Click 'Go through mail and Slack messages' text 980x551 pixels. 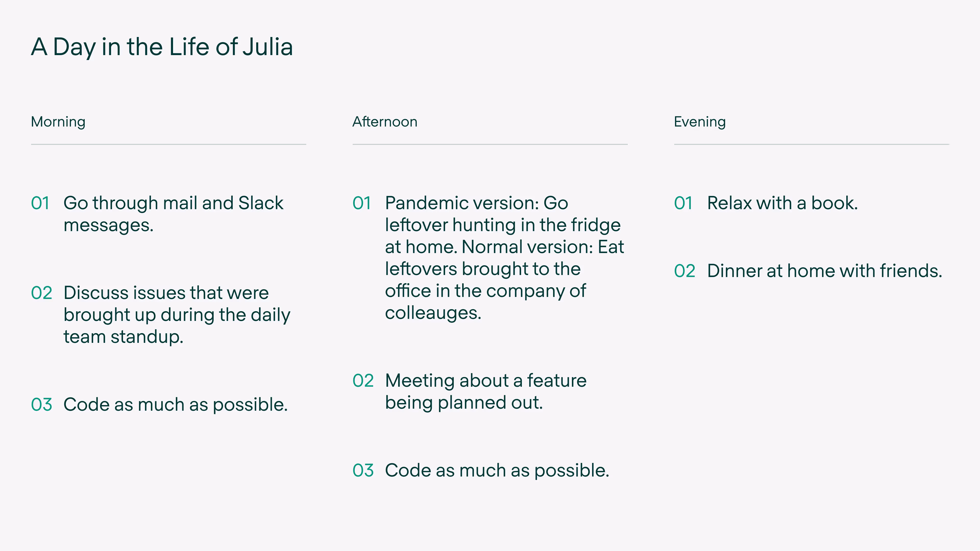[x=173, y=214]
